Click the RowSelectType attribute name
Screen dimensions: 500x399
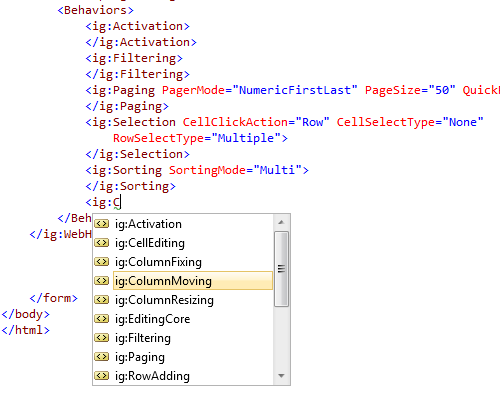158,138
